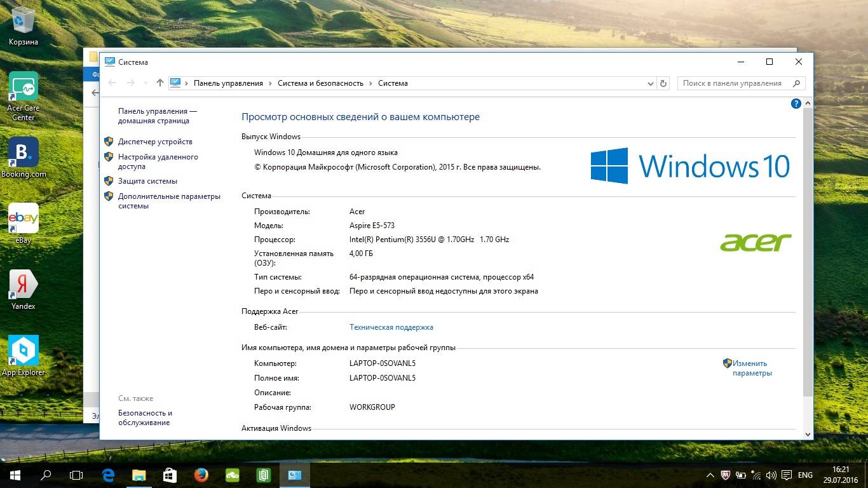Click the Back navigation arrow in Система window
The image size is (868, 488).
(112, 83)
